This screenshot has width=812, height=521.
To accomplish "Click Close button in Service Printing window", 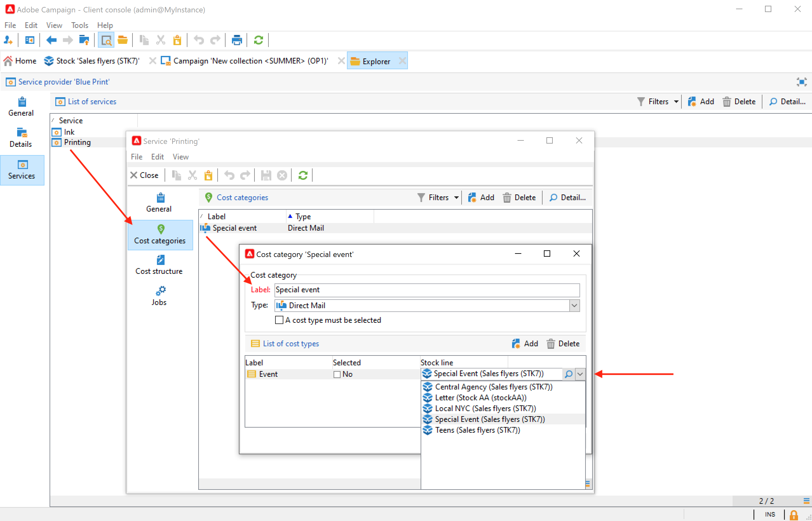I will pyautogui.click(x=145, y=175).
